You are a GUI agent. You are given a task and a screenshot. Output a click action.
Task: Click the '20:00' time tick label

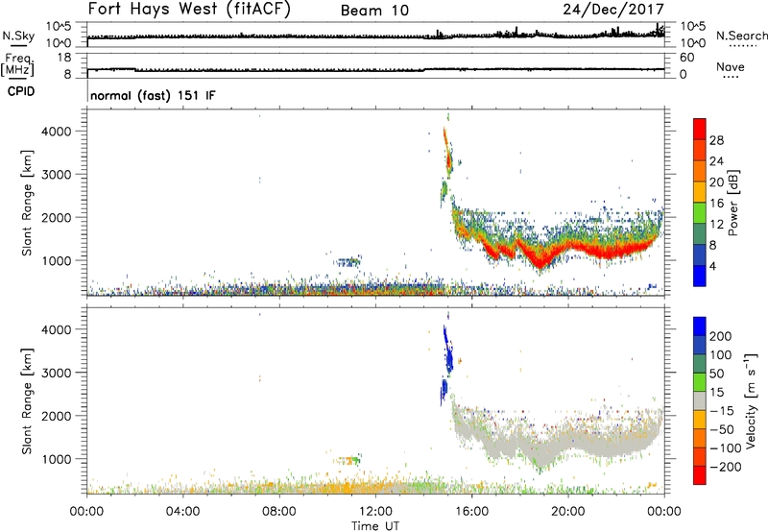point(568,512)
